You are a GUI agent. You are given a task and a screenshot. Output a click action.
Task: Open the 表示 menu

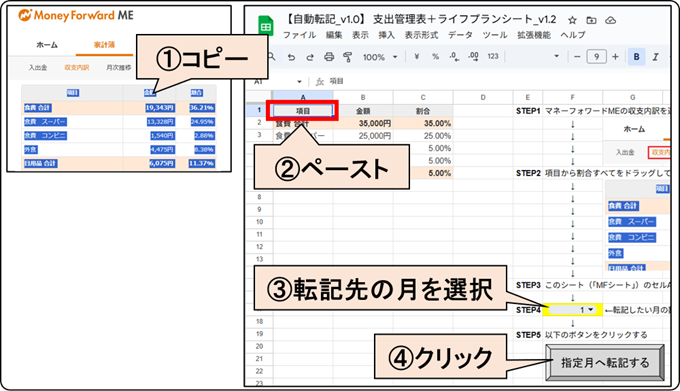(x=360, y=35)
